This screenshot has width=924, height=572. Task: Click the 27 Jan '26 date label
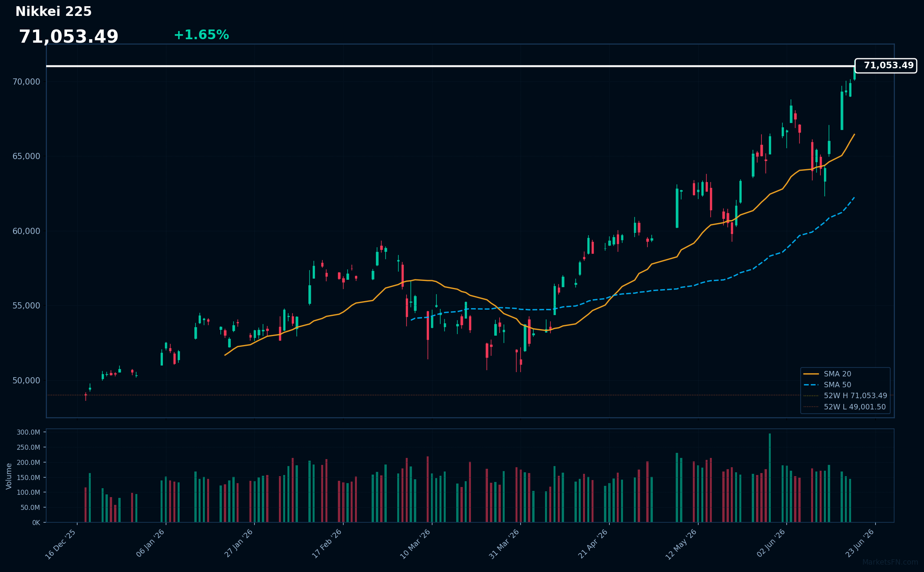[x=239, y=544]
